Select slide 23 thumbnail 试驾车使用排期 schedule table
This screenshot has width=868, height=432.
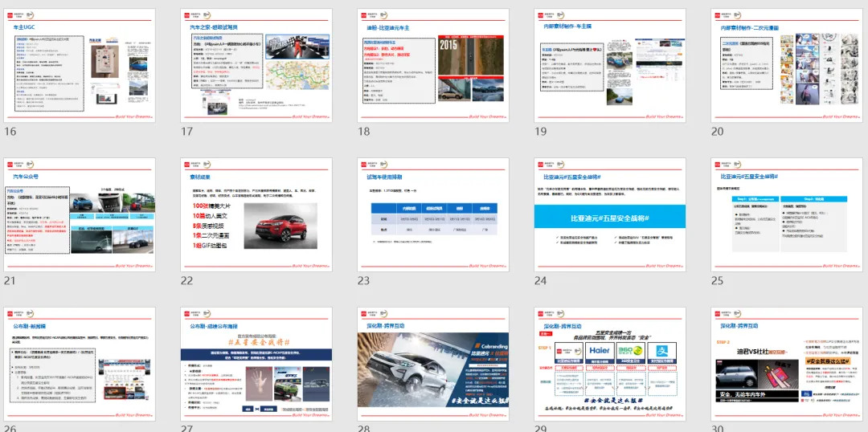click(433, 214)
